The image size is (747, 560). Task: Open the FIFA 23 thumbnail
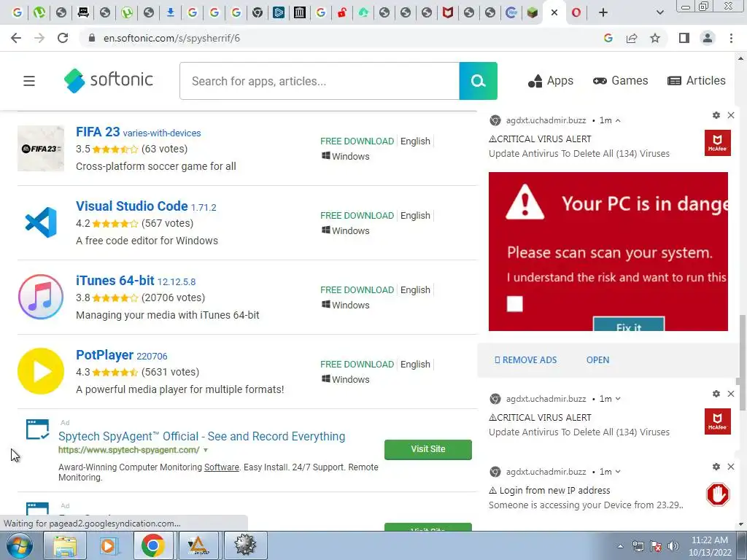click(41, 148)
